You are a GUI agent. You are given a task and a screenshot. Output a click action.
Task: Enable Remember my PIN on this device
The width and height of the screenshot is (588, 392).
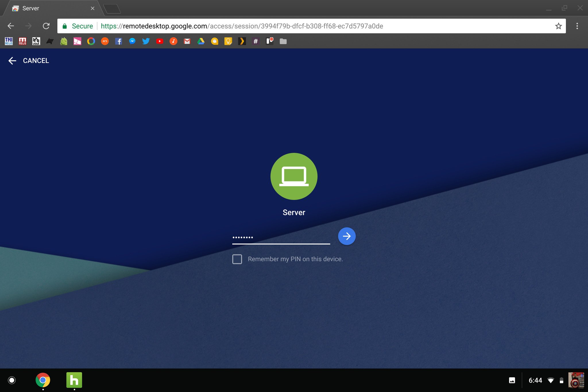(237, 259)
